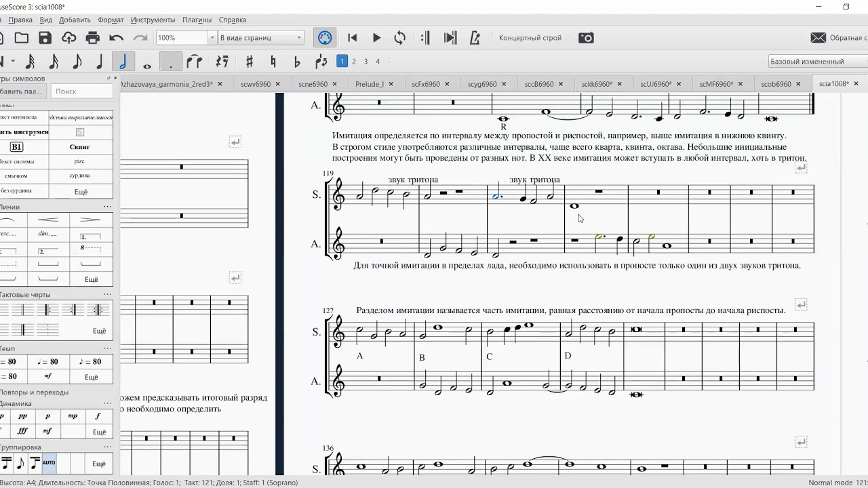The image size is (868, 488).
Task: Expand Тактовые черты palette options dots
Action: (x=107, y=294)
